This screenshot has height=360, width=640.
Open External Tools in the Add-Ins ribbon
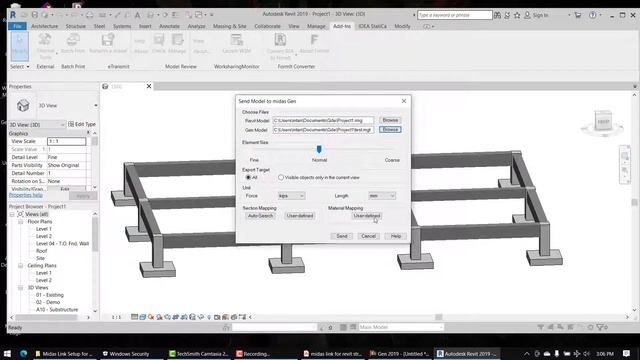(x=45, y=46)
